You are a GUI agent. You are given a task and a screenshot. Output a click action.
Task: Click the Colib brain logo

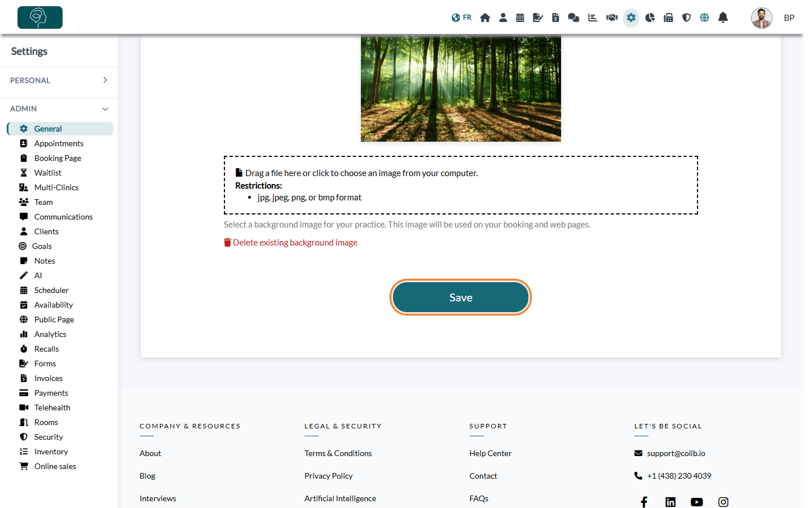40,17
